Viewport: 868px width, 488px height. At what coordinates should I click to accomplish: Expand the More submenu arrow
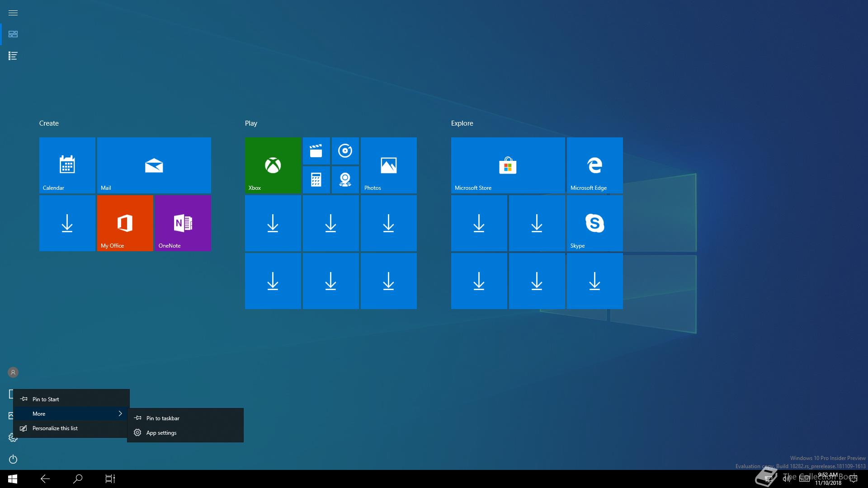click(x=120, y=413)
